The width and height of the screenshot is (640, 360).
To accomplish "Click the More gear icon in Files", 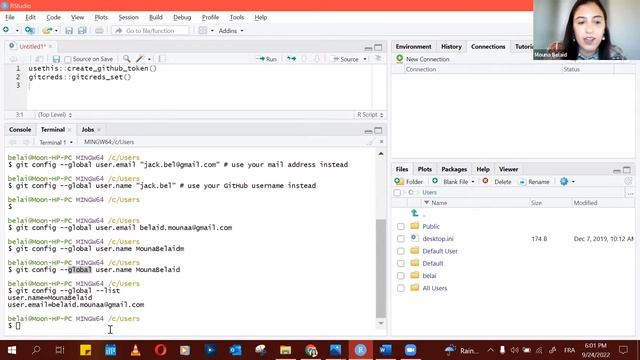I will click(564, 181).
